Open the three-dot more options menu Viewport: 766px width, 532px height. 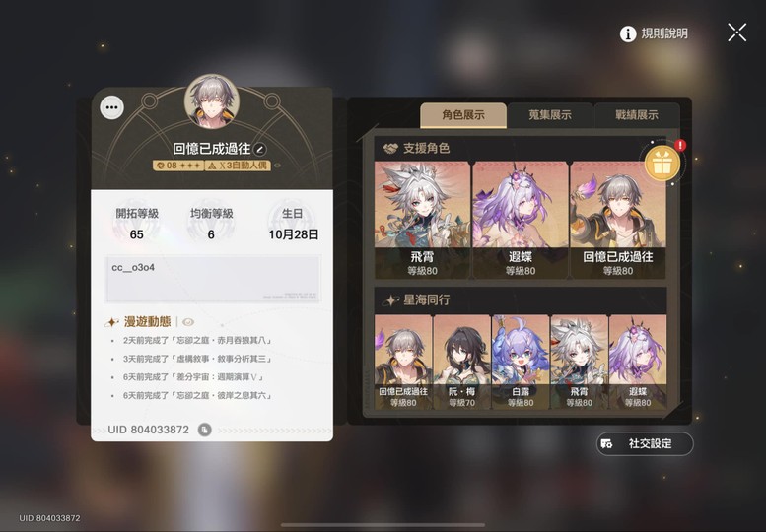click(x=111, y=107)
